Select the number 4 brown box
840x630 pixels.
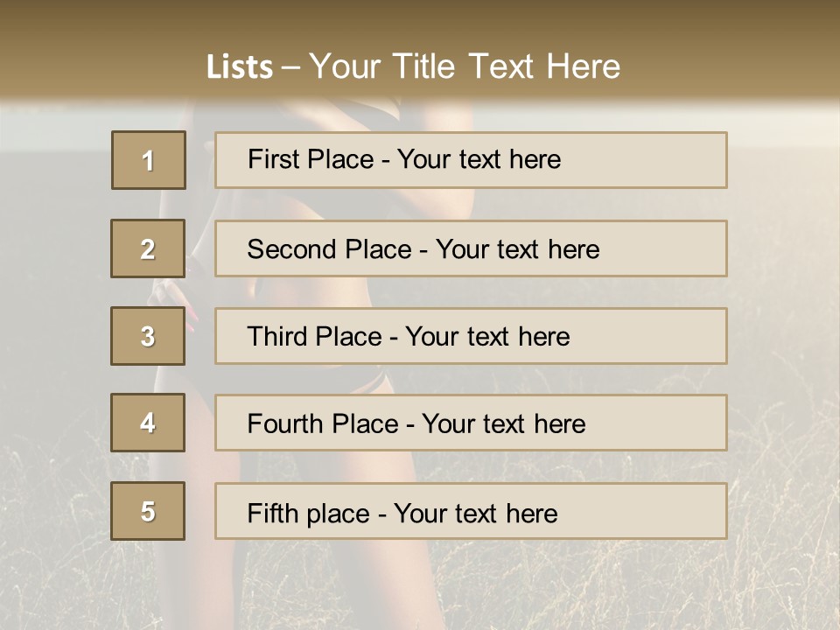click(148, 423)
